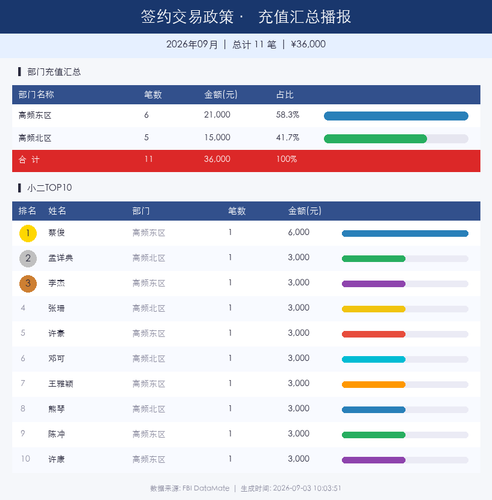Click the 姓名 column header

click(57, 211)
